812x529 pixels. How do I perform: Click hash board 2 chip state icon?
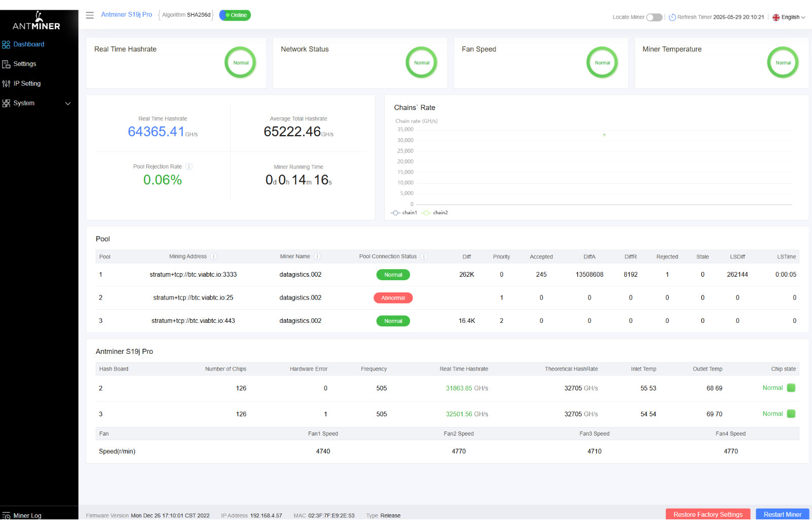(x=791, y=388)
